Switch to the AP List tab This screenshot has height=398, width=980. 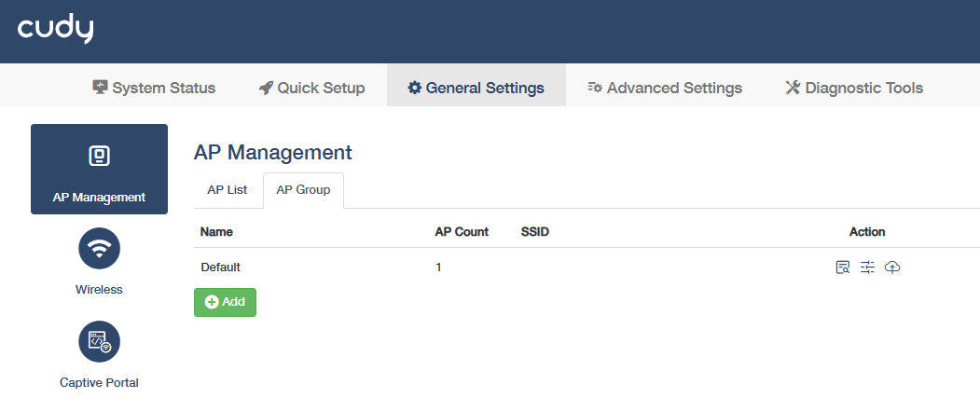(x=228, y=189)
